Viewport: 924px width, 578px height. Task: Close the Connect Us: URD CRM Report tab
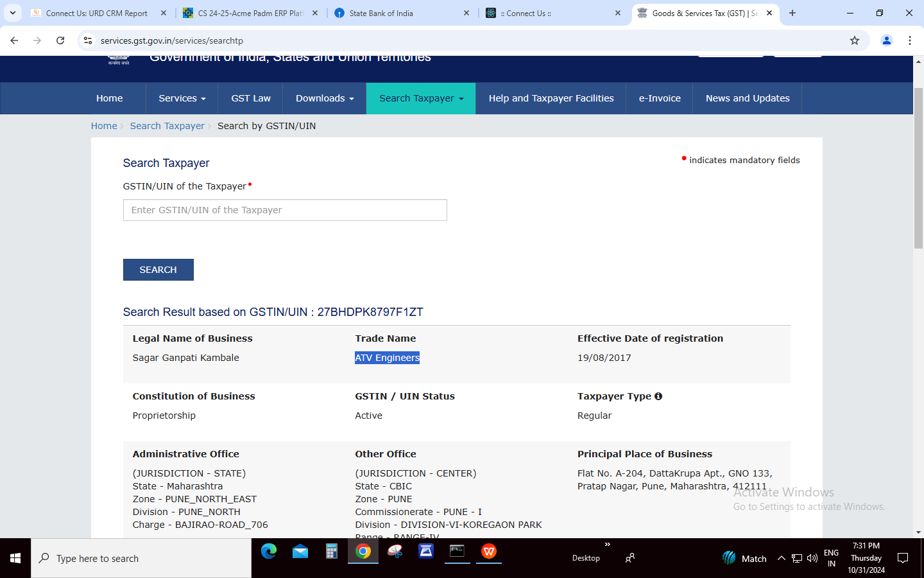164,13
